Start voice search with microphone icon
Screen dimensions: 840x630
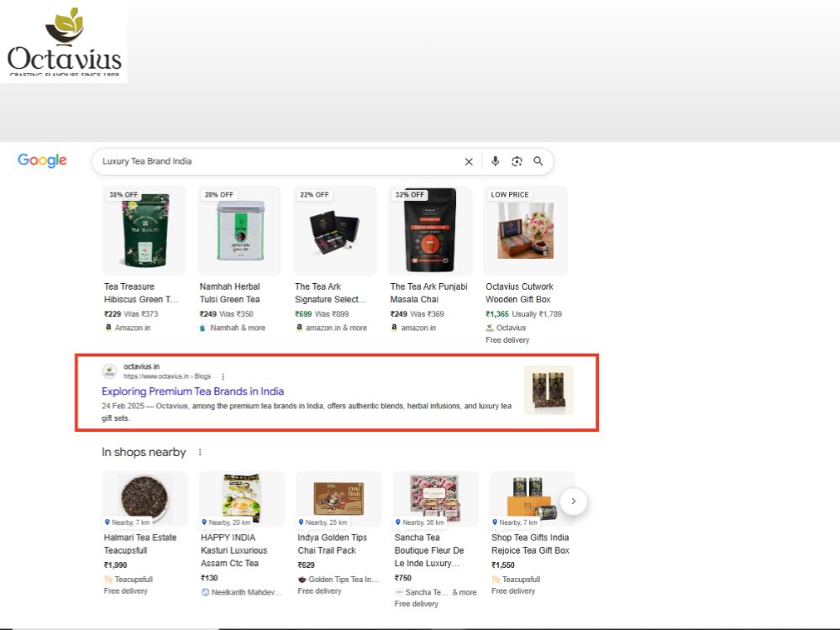click(496, 161)
